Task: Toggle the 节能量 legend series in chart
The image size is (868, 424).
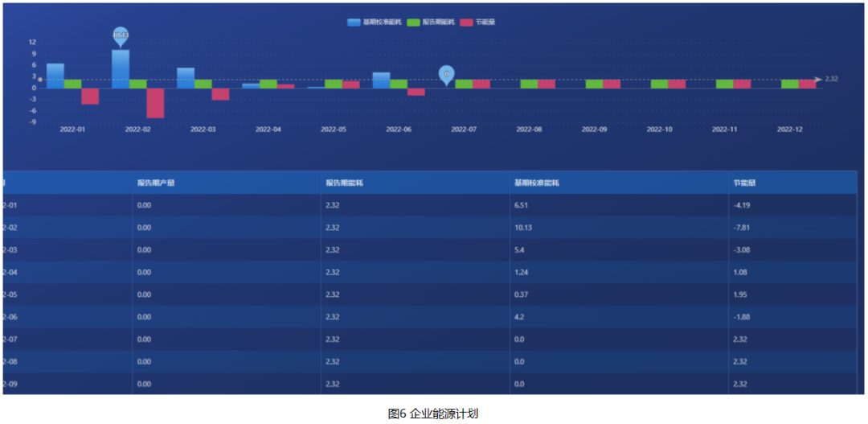Action: point(477,23)
